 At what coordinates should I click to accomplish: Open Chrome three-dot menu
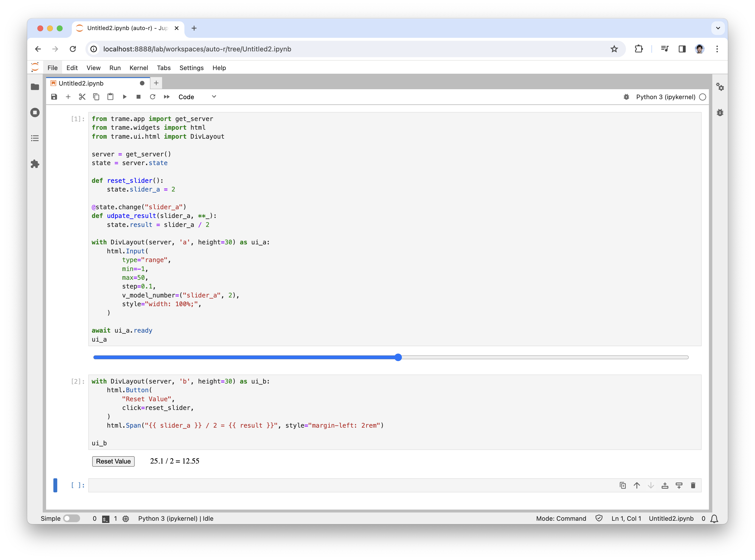tap(717, 49)
